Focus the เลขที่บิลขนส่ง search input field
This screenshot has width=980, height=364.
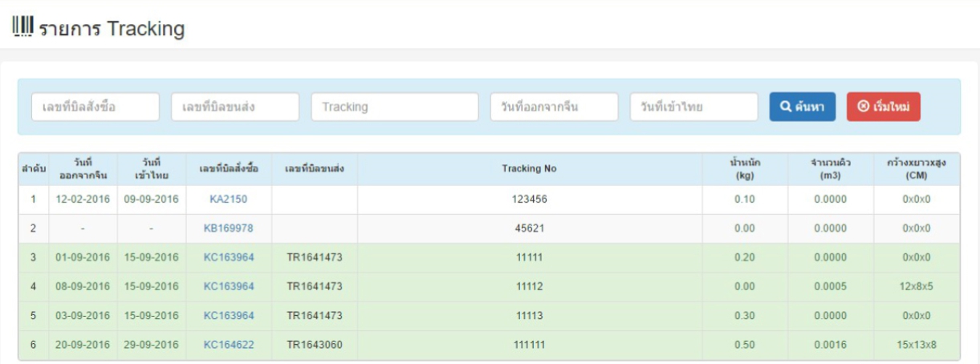pyautogui.click(x=235, y=107)
